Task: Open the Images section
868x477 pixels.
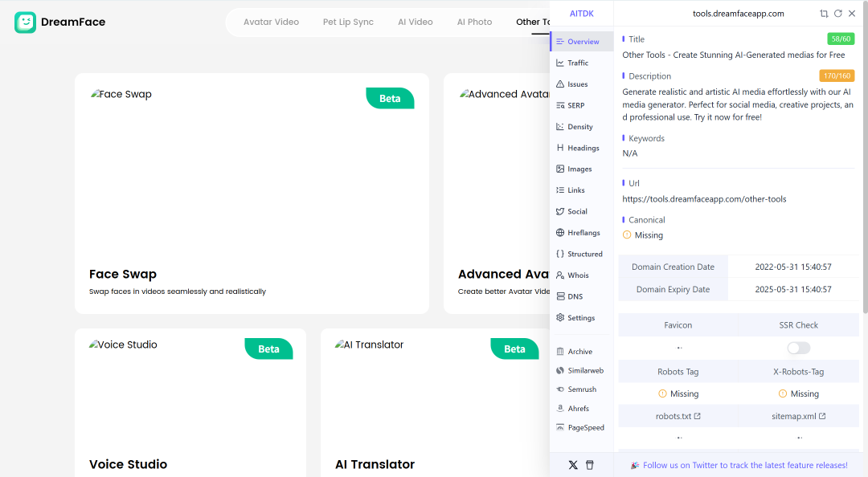Action: pos(582,169)
